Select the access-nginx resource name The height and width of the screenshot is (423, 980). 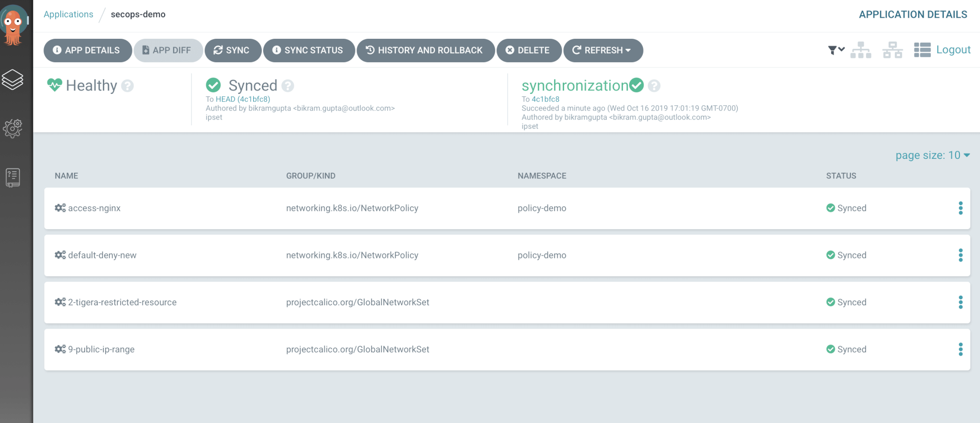coord(94,208)
